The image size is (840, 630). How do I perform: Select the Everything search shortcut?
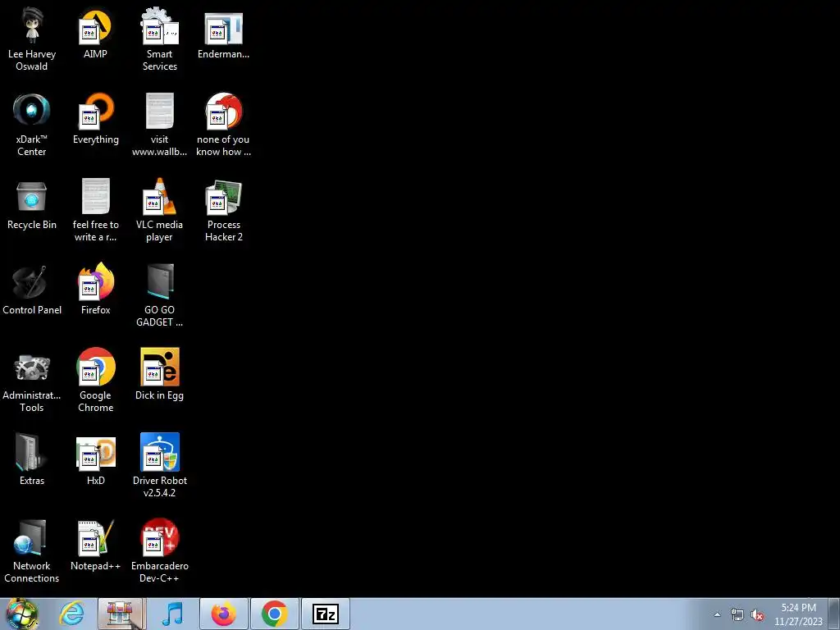click(x=95, y=119)
